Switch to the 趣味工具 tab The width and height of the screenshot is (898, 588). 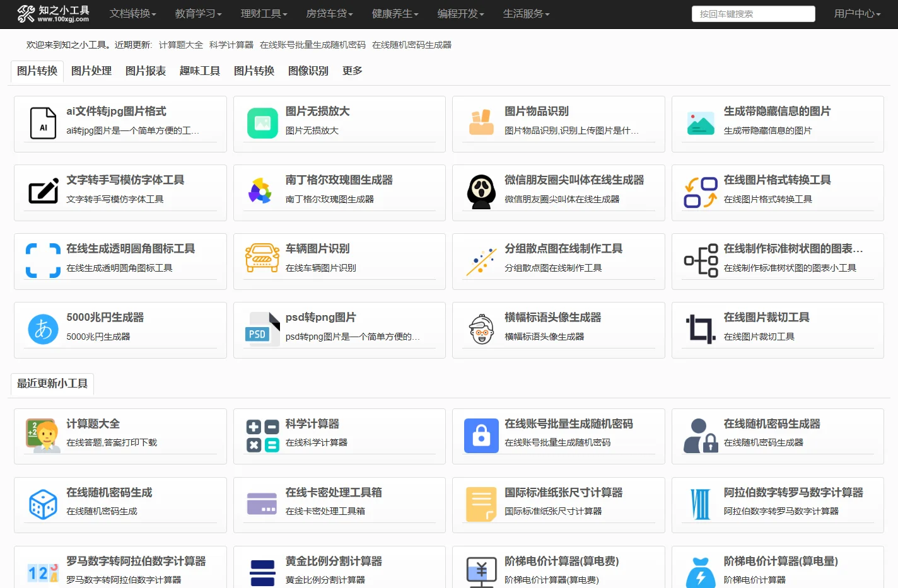pos(200,71)
